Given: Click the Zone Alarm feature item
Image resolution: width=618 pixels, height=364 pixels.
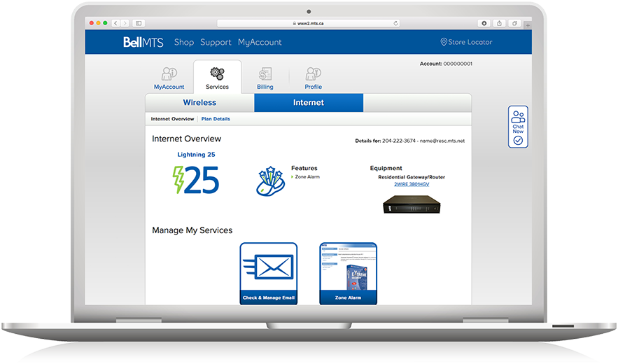Looking at the screenshot, I should (x=307, y=176).
